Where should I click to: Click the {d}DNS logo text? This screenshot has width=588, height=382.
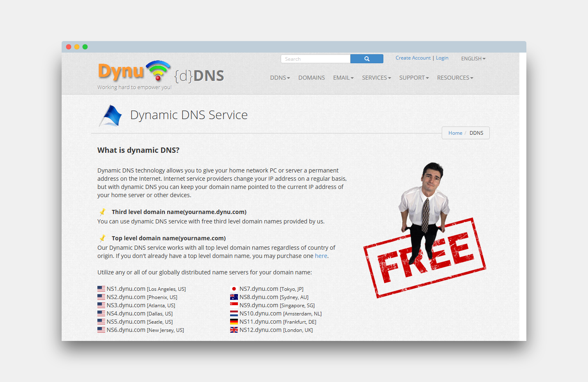[x=199, y=76]
